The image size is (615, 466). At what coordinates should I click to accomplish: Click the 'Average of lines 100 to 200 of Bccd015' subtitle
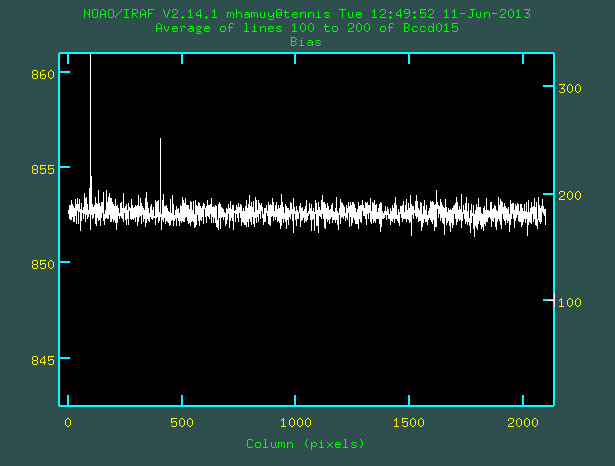coord(307,28)
